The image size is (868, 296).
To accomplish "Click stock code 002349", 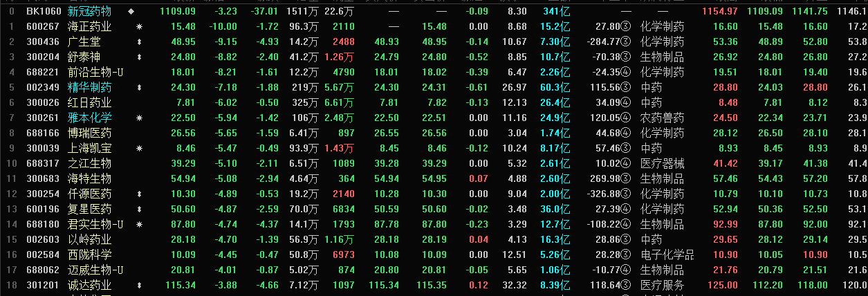I will pyautogui.click(x=43, y=87).
